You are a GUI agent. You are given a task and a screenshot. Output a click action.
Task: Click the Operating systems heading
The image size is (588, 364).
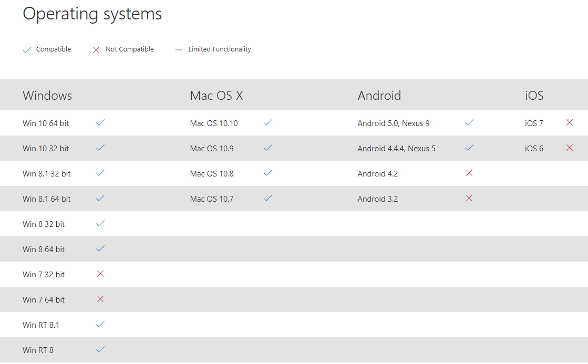tap(92, 14)
